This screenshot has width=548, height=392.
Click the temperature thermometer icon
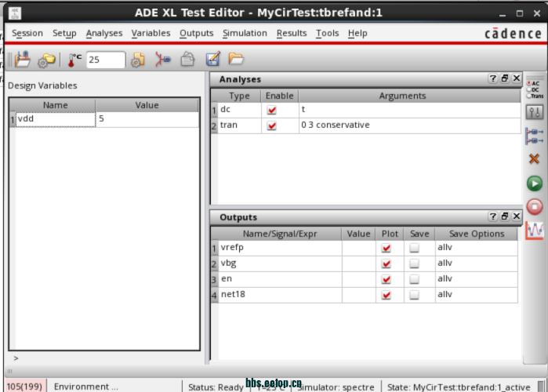[x=74, y=60]
